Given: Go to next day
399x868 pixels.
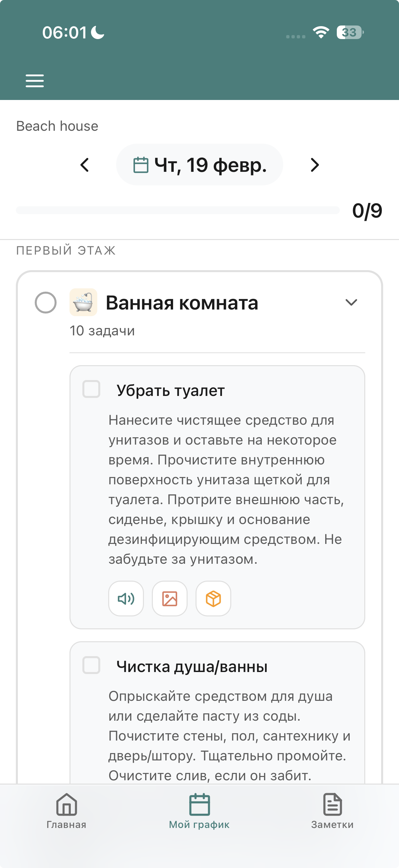Looking at the screenshot, I should tap(315, 165).
